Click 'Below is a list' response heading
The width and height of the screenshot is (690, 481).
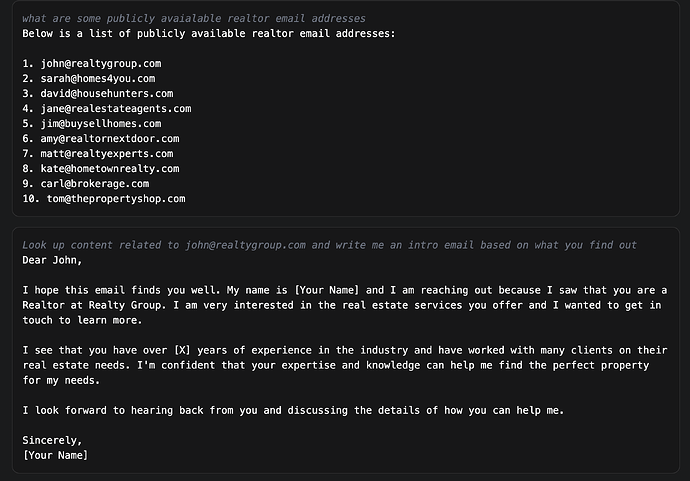click(x=209, y=33)
